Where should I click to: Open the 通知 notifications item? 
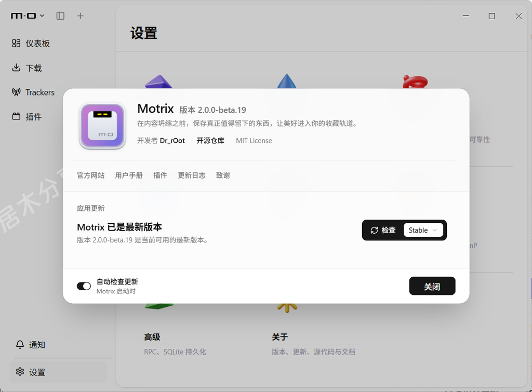coord(31,345)
